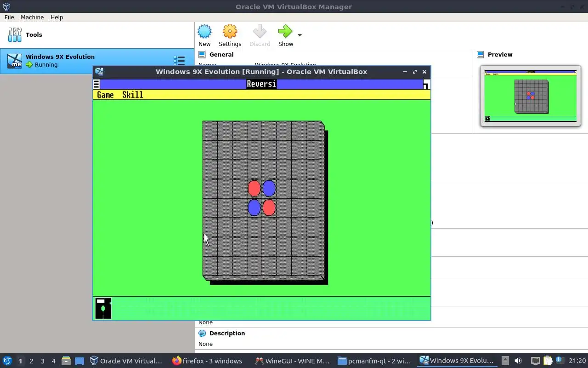Viewport: 588px width, 368px height.
Task: Click the show desktop icon on taskbar
Action: pyautogui.click(x=79, y=361)
